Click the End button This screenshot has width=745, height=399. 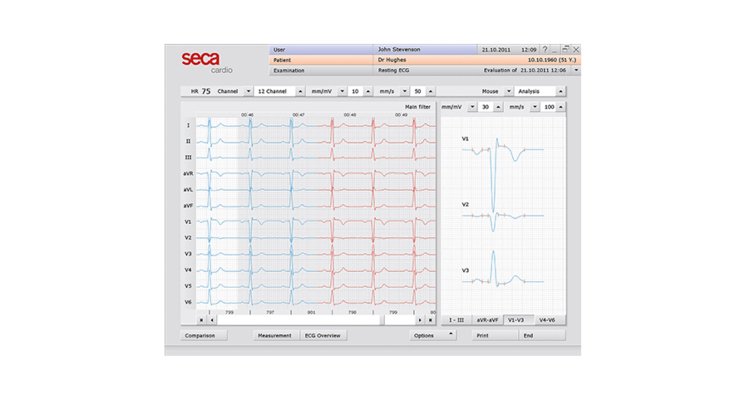click(x=542, y=335)
